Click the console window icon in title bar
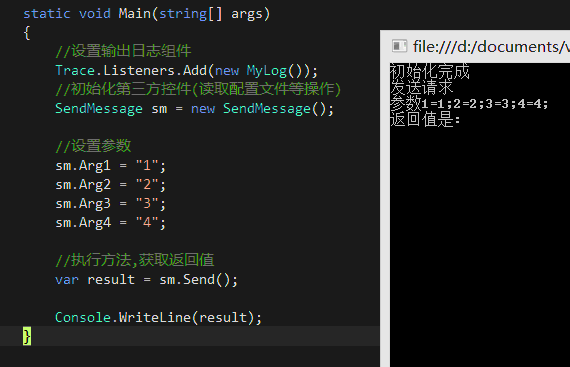Screen dimensions: 570x367 click(400, 46)
